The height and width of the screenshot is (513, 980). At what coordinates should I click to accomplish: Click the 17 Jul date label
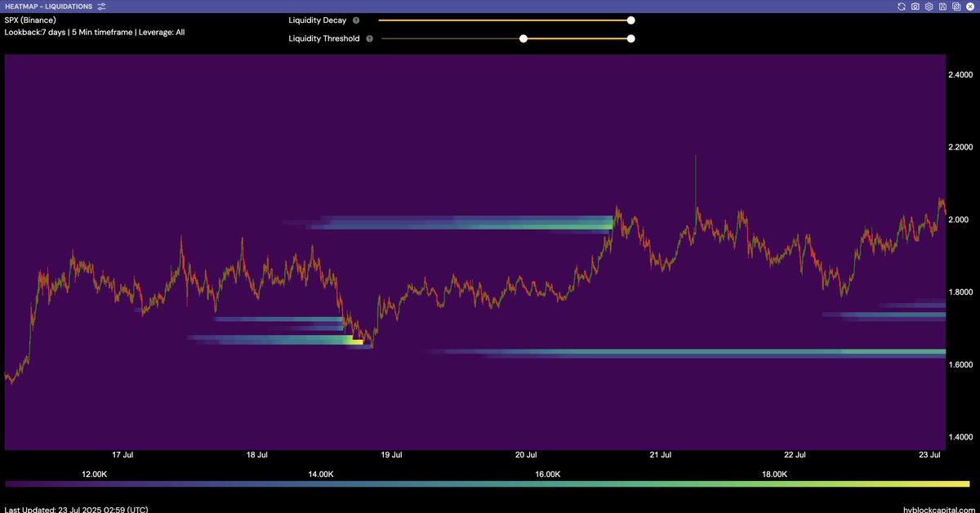(122, 455)
